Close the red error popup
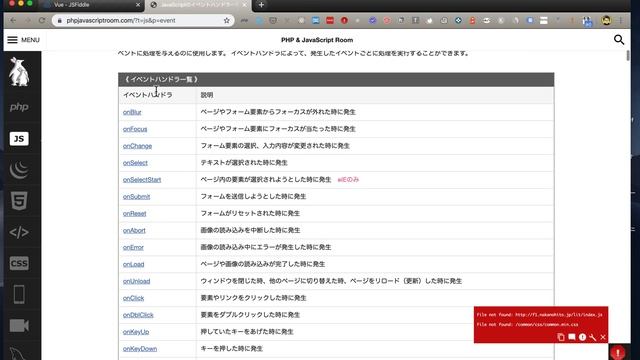Image resolution: width=640 pixels, height=360 pixels. click(x=603, y=337)
